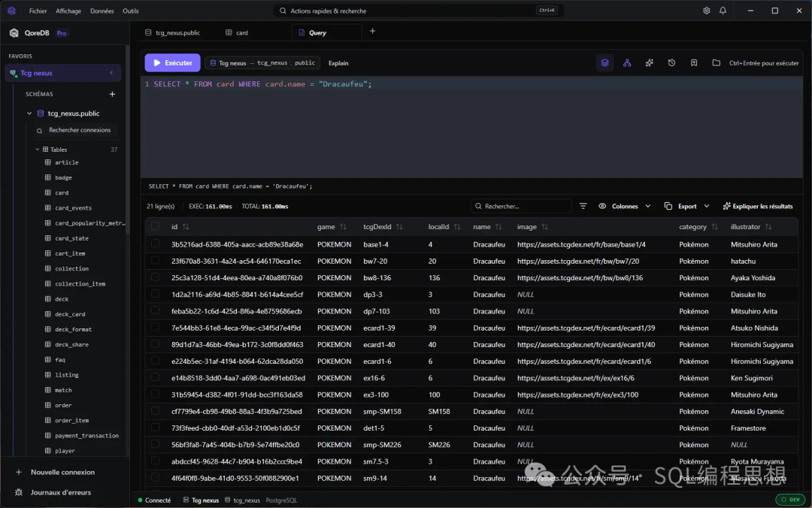Click the schema diagram icon in query toolbar

click(627, 63)
